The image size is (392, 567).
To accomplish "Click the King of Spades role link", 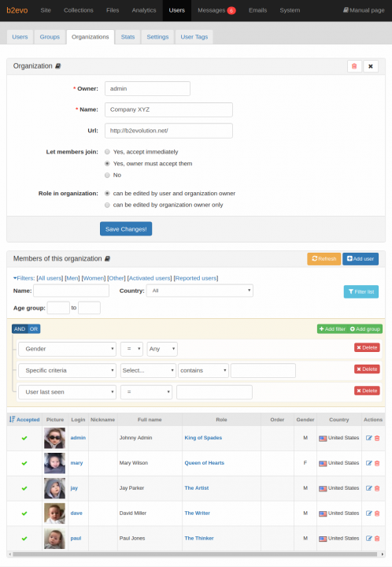I will coord(203,438).
